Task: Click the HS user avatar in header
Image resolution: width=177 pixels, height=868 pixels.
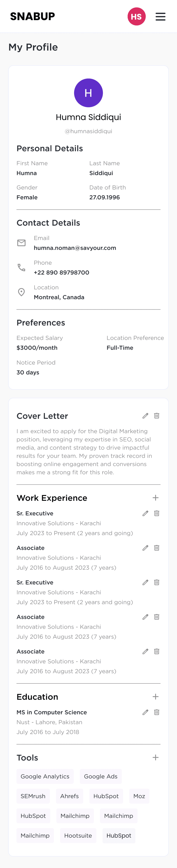Action: 136,17
